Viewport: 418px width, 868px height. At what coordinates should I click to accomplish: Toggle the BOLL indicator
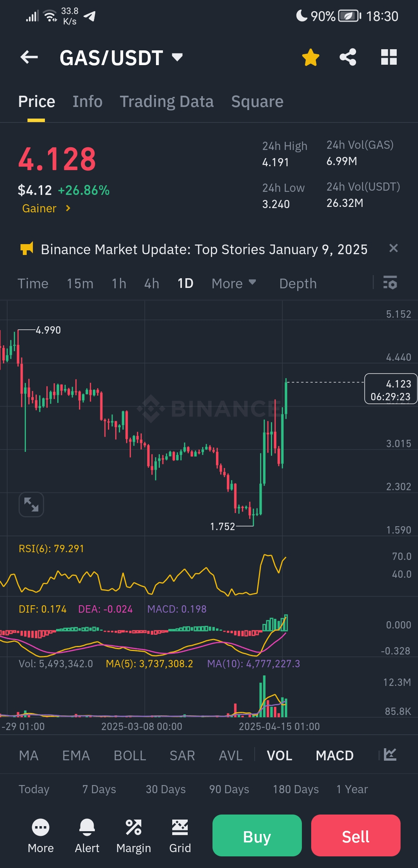[x=130, y=756]
